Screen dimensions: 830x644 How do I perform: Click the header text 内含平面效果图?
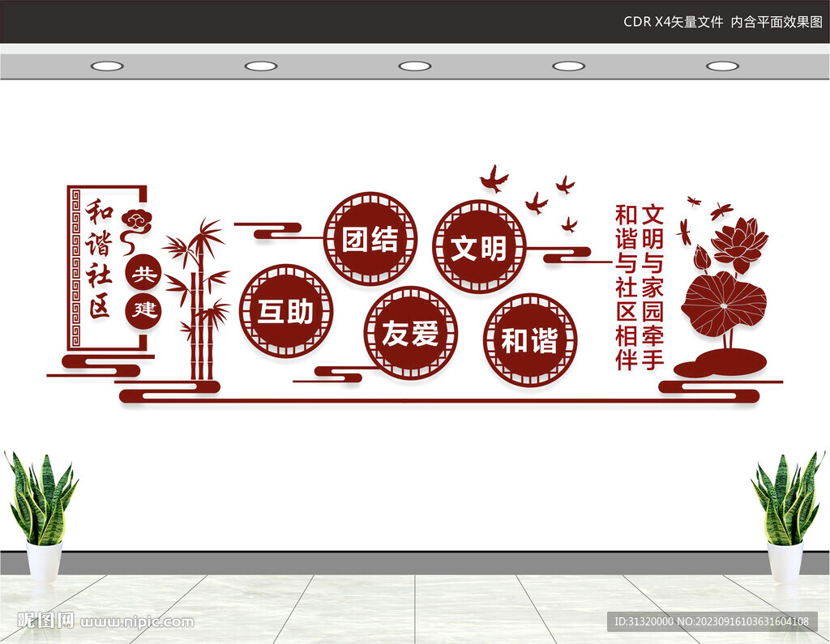pyautogui.click(x=777, y=22)
